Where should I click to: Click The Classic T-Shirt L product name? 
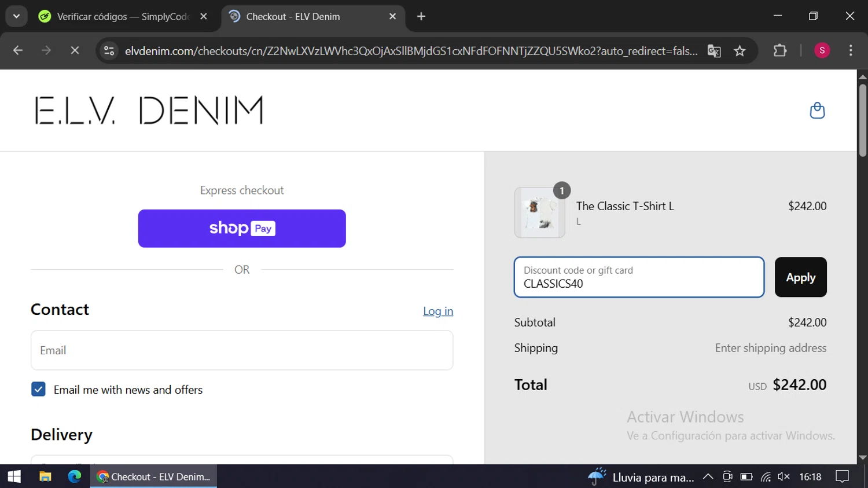(x=625, y=206)
